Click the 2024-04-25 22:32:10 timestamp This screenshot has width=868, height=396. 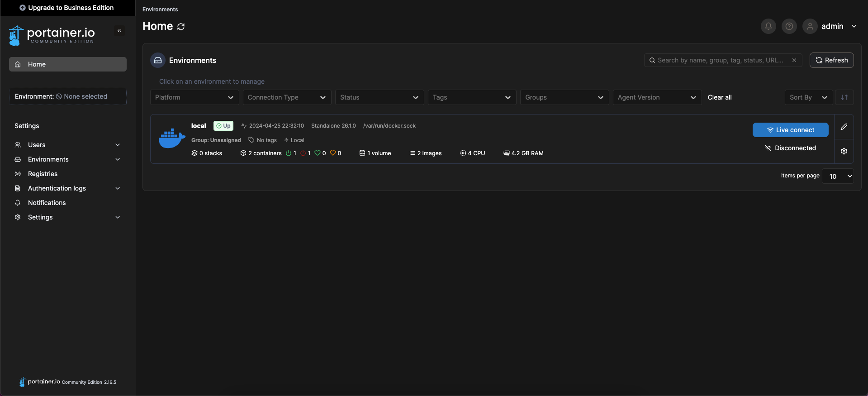click(276, 126)
